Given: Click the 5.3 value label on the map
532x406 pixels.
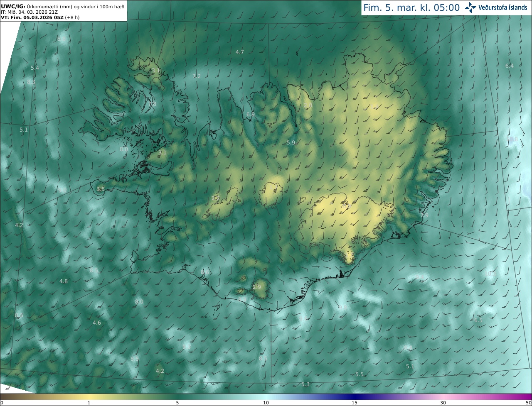Looking at the screenshot, I should 305,384.
